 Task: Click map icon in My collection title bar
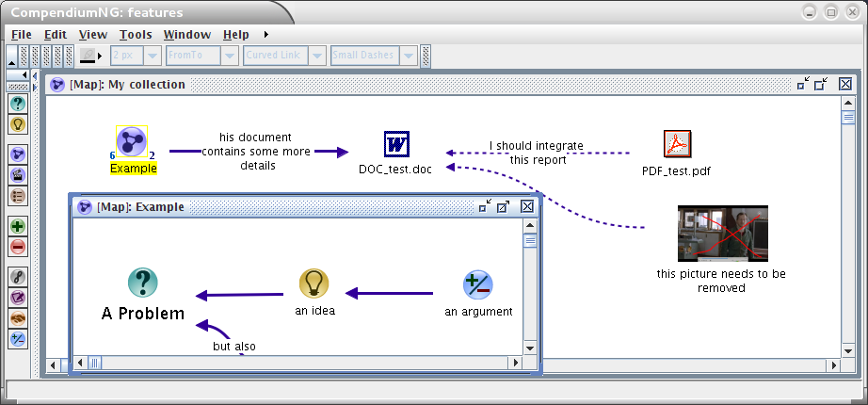click(x=57, y=85)
